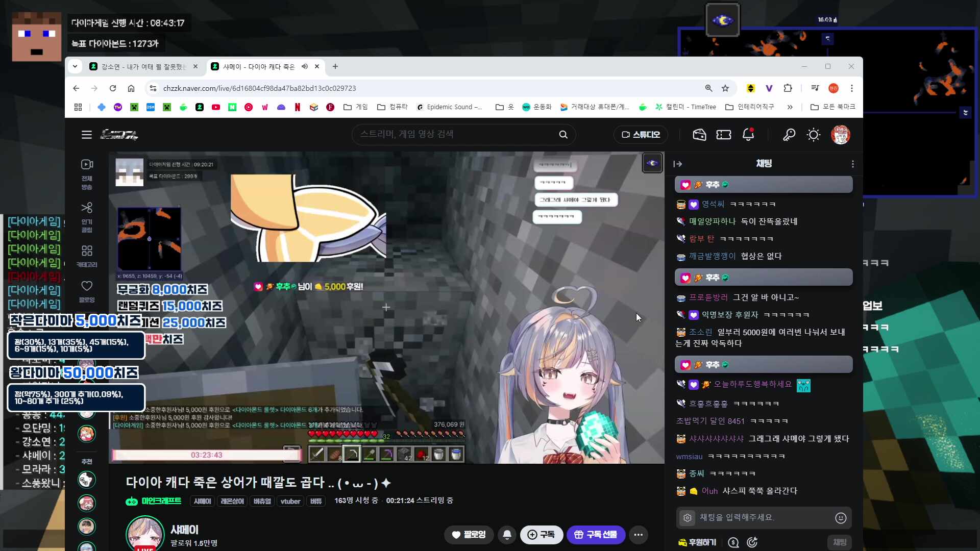Click the search magnifier in Chzzk search bar
Image resolution: width=980 pixels, height=551 pixels.
point(563,135)
